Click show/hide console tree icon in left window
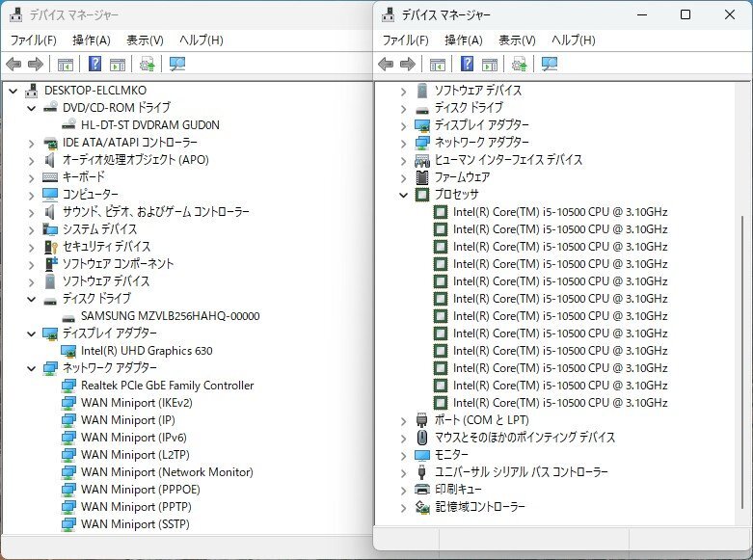The height and width of the screenshot is (560, 753). point(66,65)
